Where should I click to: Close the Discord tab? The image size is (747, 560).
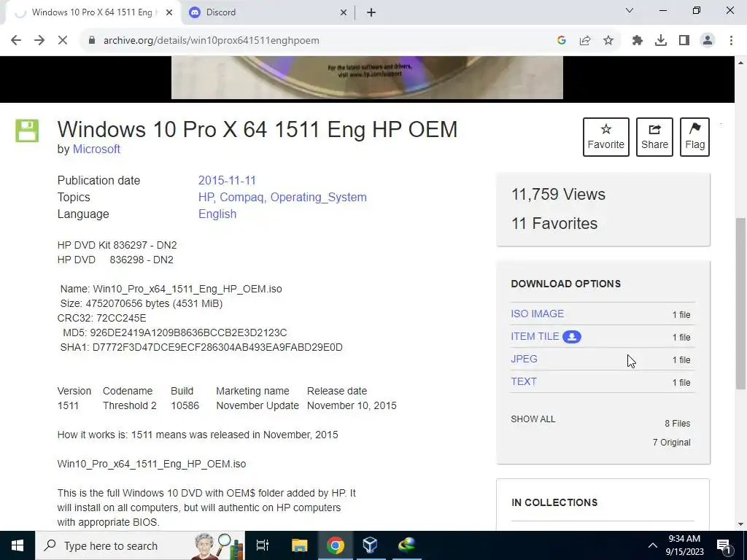coord(344,12)
